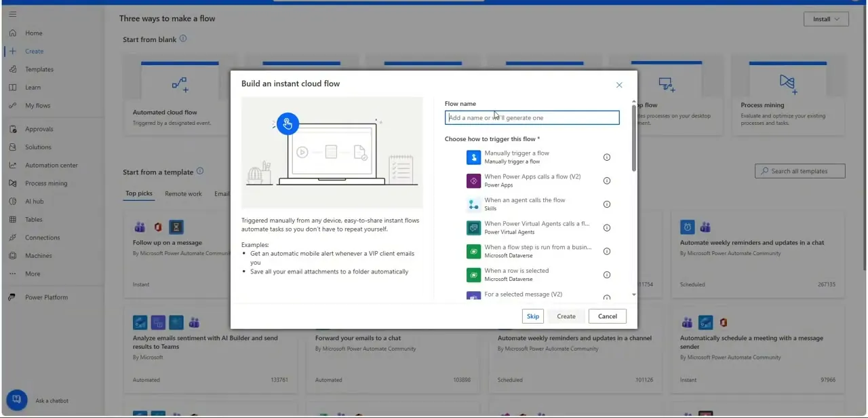This screenshot has width=868, height=418.
Task: Click the Skip button
Action: (x=533, y=316)
